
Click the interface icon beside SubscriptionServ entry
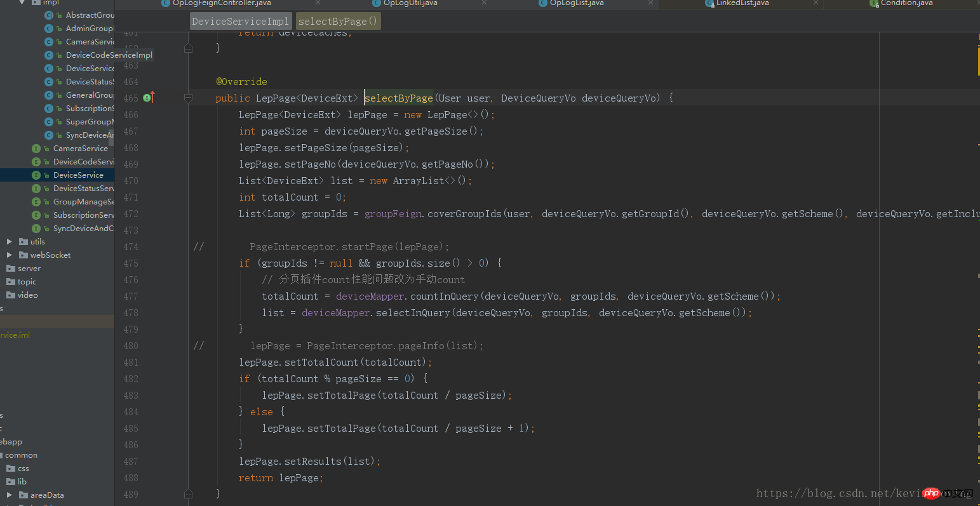point(36,215)
